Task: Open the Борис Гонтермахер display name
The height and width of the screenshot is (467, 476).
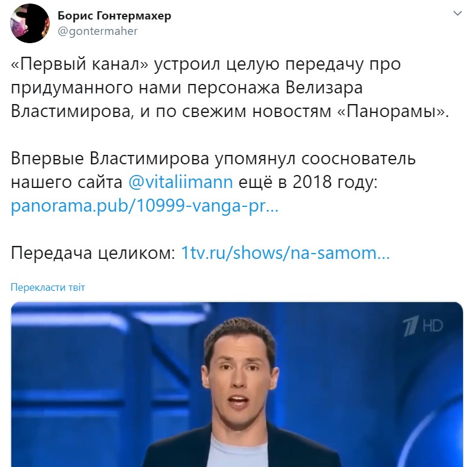Action: point(115,15)
